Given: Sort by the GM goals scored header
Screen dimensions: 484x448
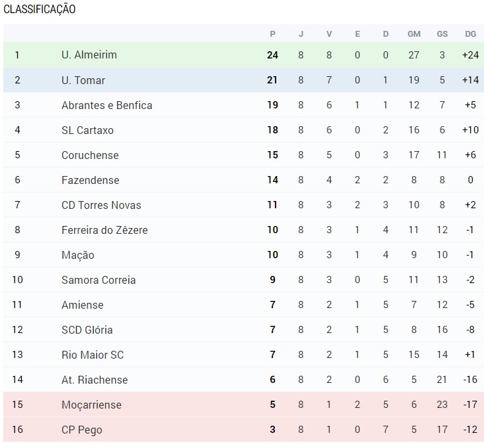Looking at the screenshot, I should pyautogui.click(x=414, y=34).
